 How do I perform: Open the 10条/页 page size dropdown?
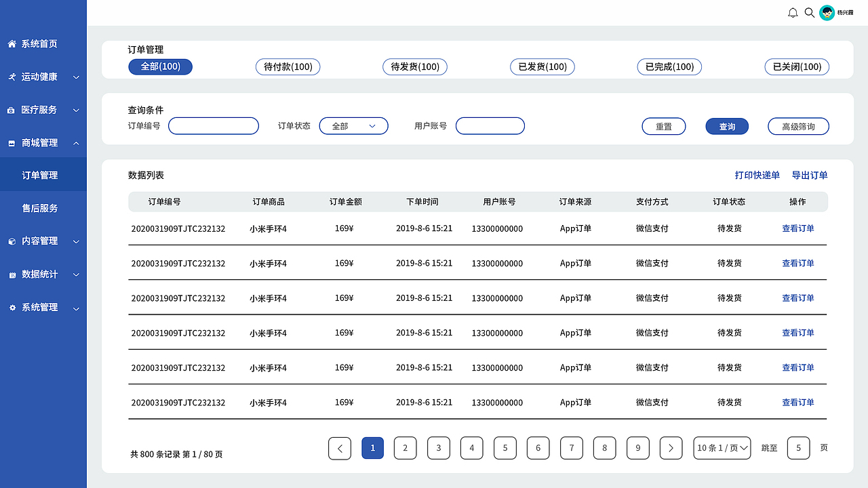tap(722, 448)
